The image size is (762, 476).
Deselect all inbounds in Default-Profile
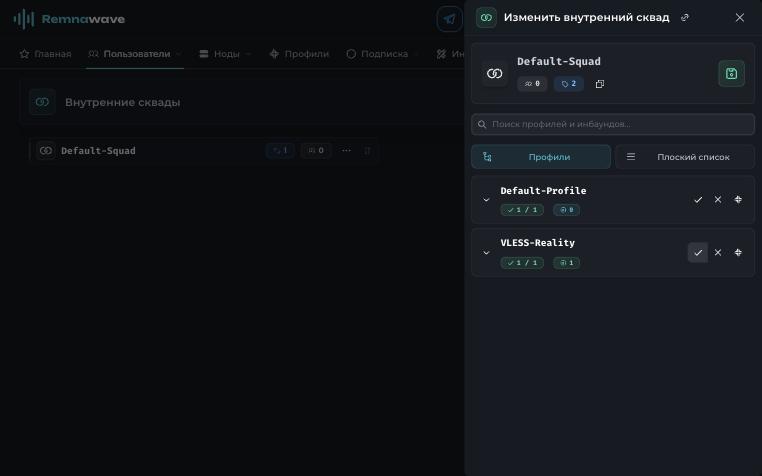click(718, 200)
